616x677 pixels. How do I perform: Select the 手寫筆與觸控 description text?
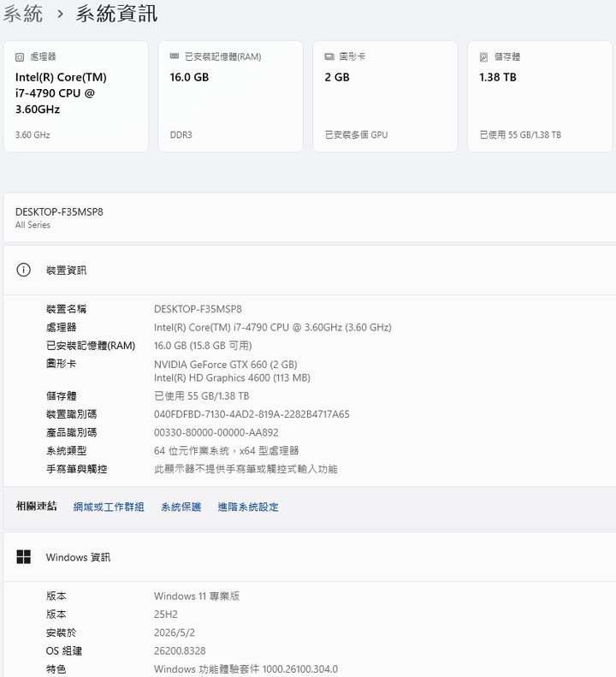pos(246,469)
